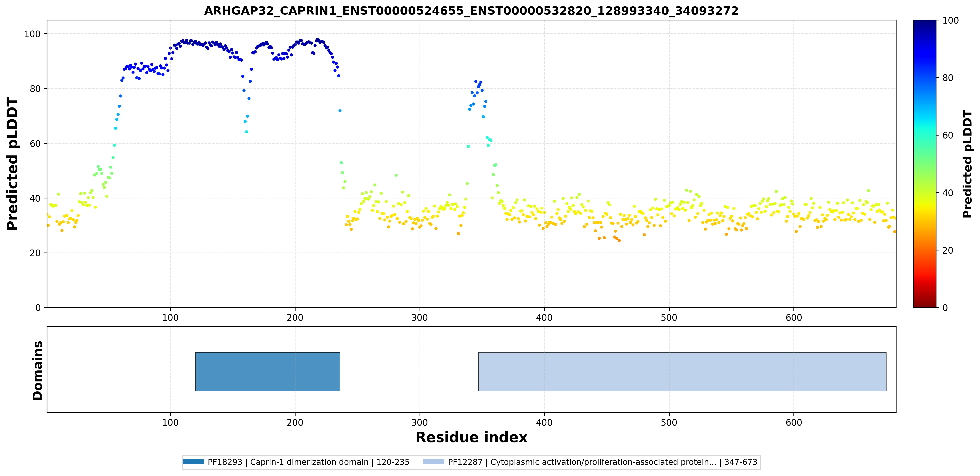Click the Caprin-1 dimerization domain legend text
980x476 pixels.
[x=308, y=462]
